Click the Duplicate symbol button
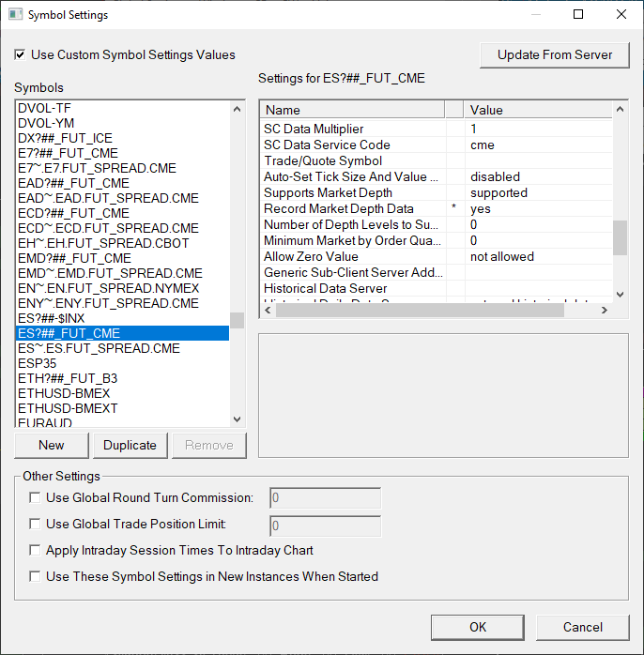This screenshot has width=644, height=655. [130, 446]
